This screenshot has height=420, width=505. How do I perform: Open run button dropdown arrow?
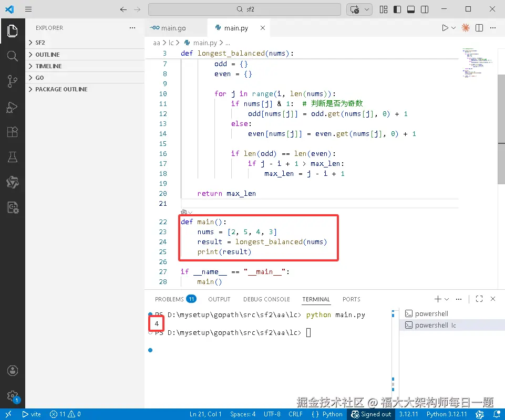click(454, 28)
